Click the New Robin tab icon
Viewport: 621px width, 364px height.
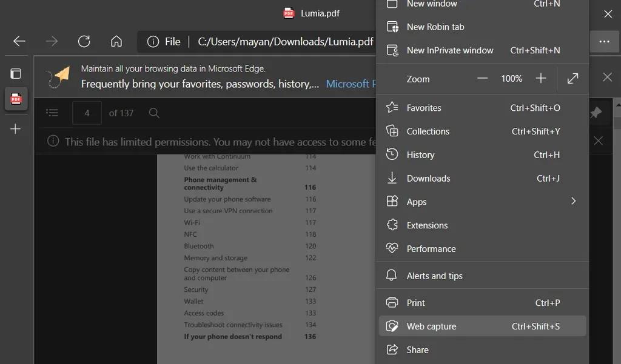pos(392,27)
